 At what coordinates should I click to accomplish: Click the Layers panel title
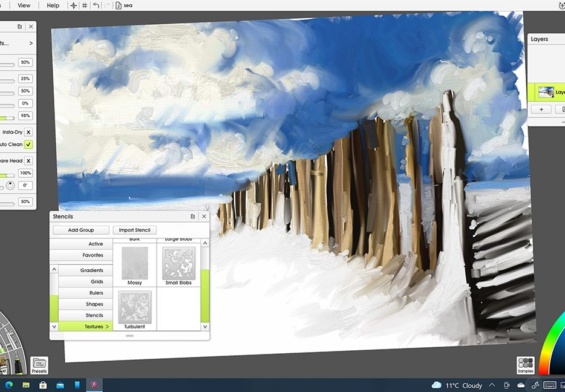tap(539, 39)
